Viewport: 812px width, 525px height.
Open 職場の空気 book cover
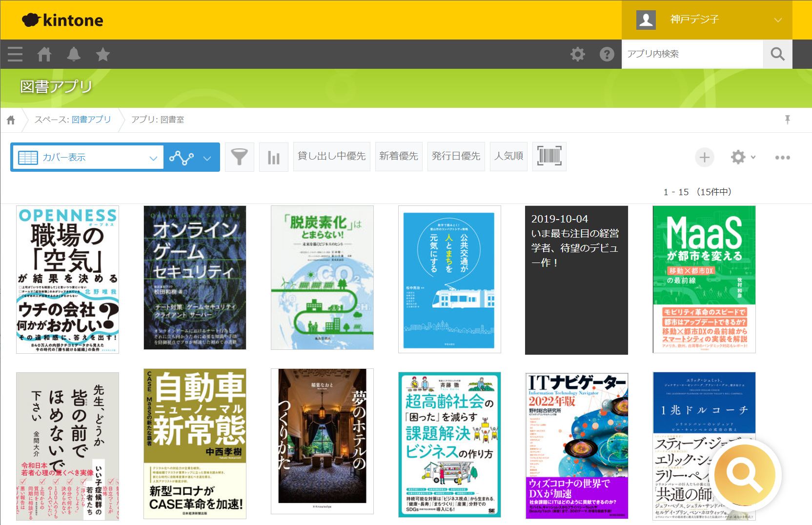pyautogui.click(x=67, y=280)
